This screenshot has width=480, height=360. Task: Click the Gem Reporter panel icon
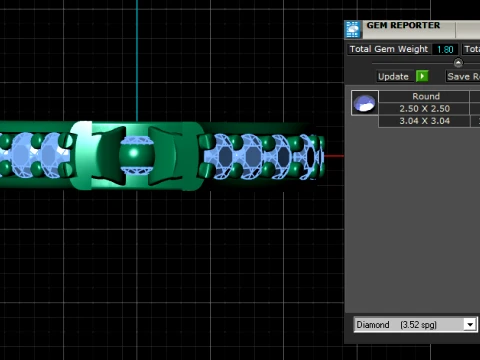pos(353,29)
